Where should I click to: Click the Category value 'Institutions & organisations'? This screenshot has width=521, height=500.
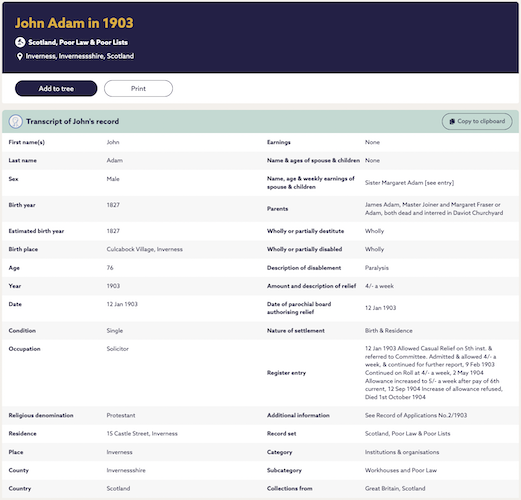pyautogui.click(x=402, y=452)
